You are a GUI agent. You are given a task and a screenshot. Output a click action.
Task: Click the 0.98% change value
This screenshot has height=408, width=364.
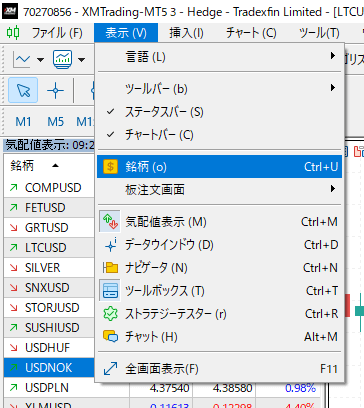pyautogui.click(x=300, y=388)
